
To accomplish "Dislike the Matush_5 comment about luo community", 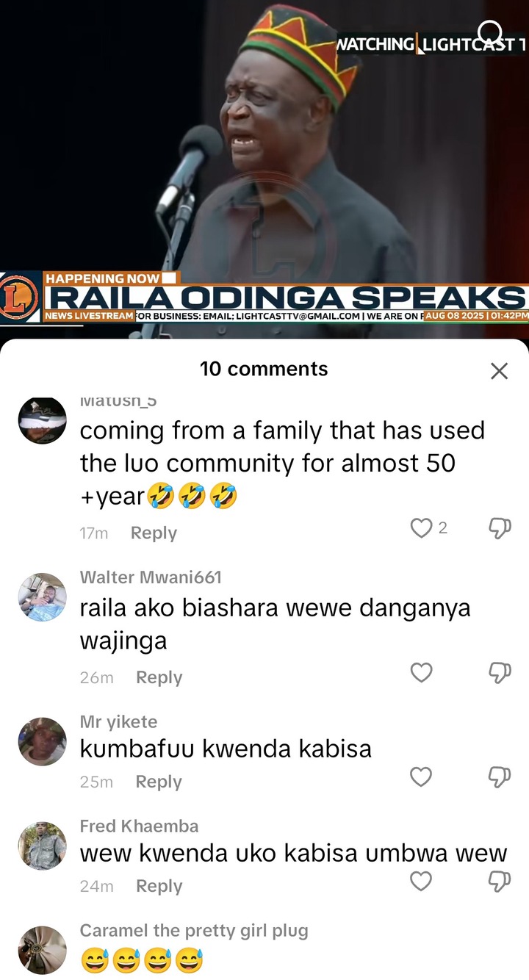I will click(x=500, y=527).
